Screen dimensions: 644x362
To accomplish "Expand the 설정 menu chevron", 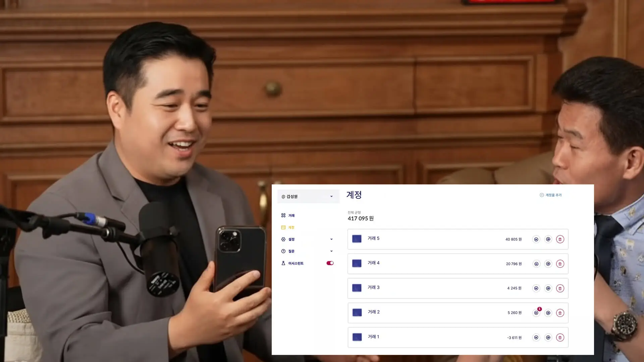I will pos(331,239).
